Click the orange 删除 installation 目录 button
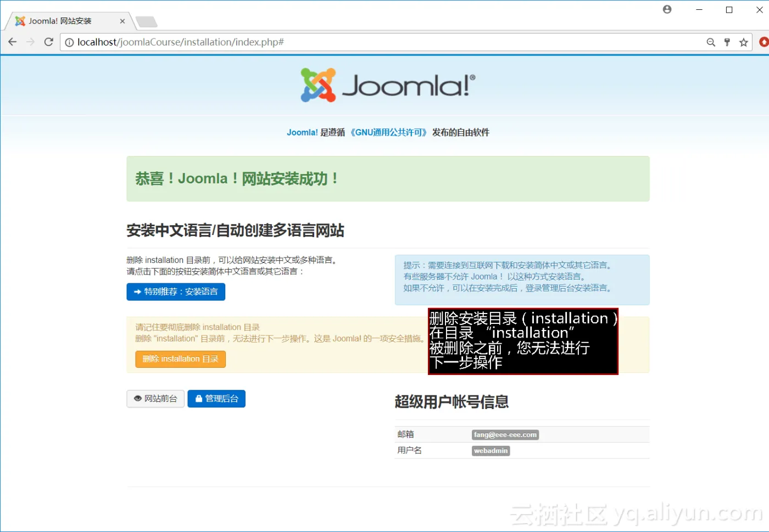 coord(181,359)
